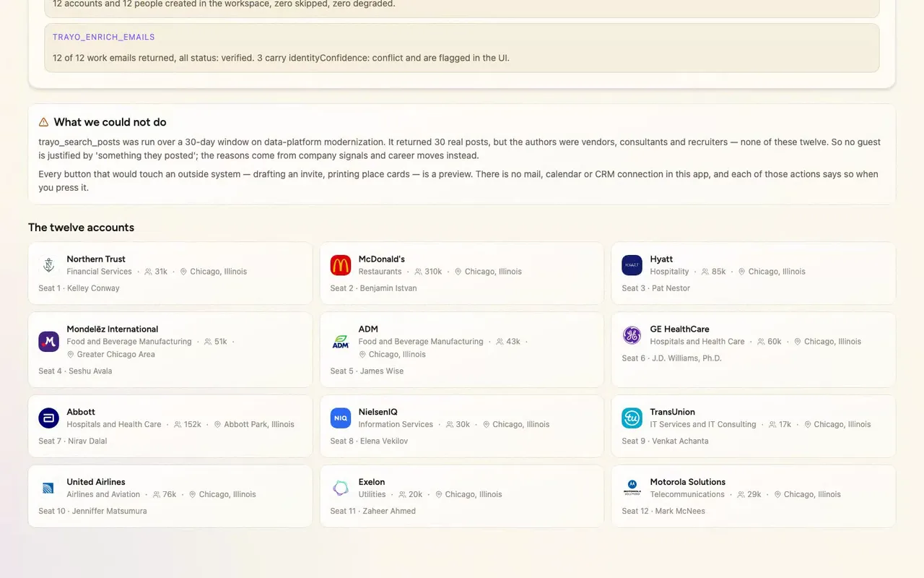Click the people icon next to 152k
This screenshot has height=578, width=924.
pyautogui.click(x=178, y=425)
